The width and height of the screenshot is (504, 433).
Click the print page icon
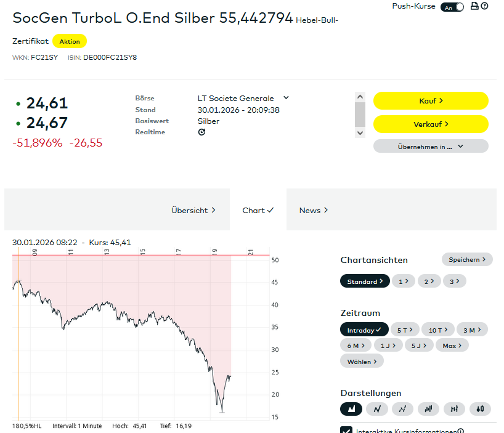point(474,6)
